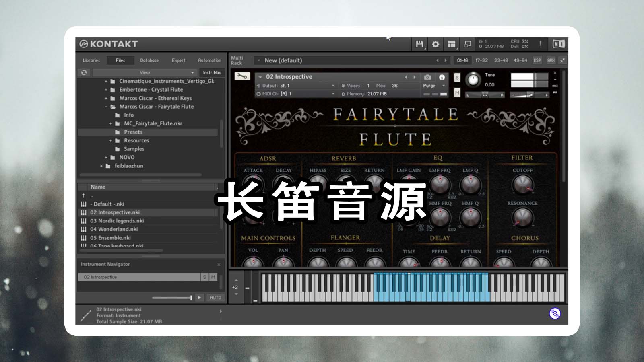The image size is (644, 362).
Task: Solo 02 Introspective in Instrument Navigator
Action: coord(204,277)
